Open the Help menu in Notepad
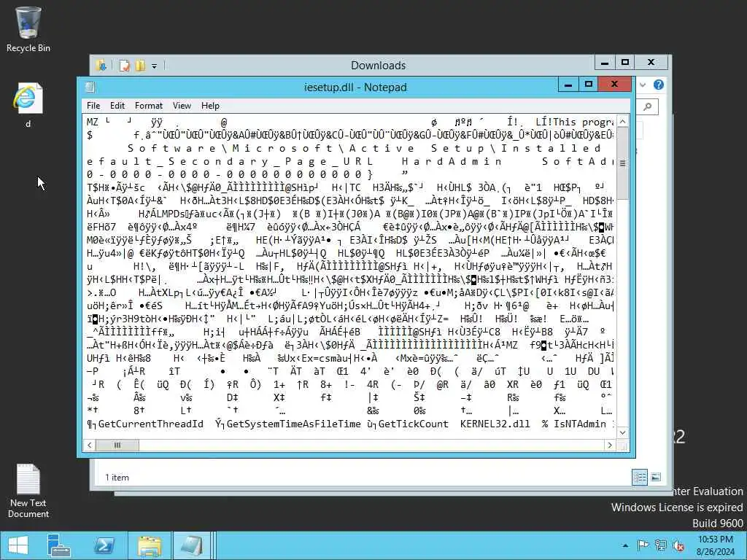 (210, 106)
